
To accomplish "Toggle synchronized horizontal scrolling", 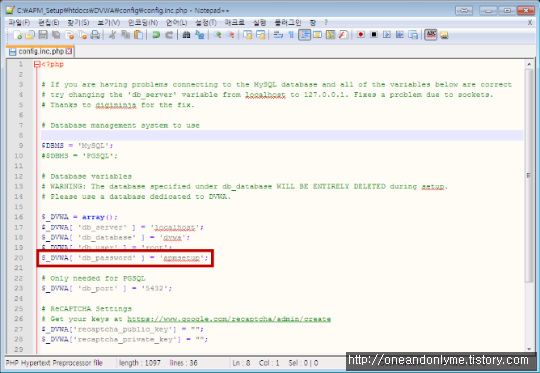I will pyautogui.click(x=261, y=35).
